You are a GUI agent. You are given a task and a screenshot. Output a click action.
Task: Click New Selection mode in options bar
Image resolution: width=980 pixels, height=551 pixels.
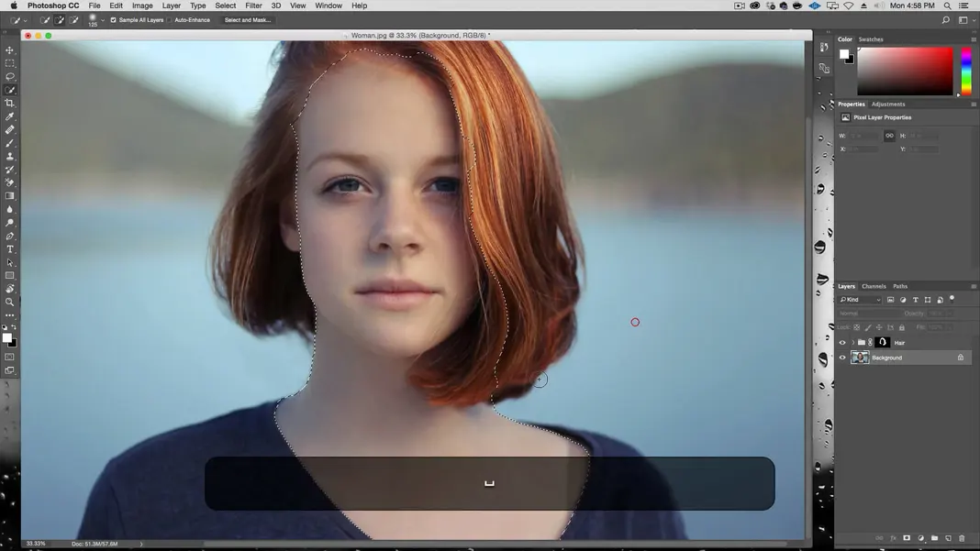point(45,20)
